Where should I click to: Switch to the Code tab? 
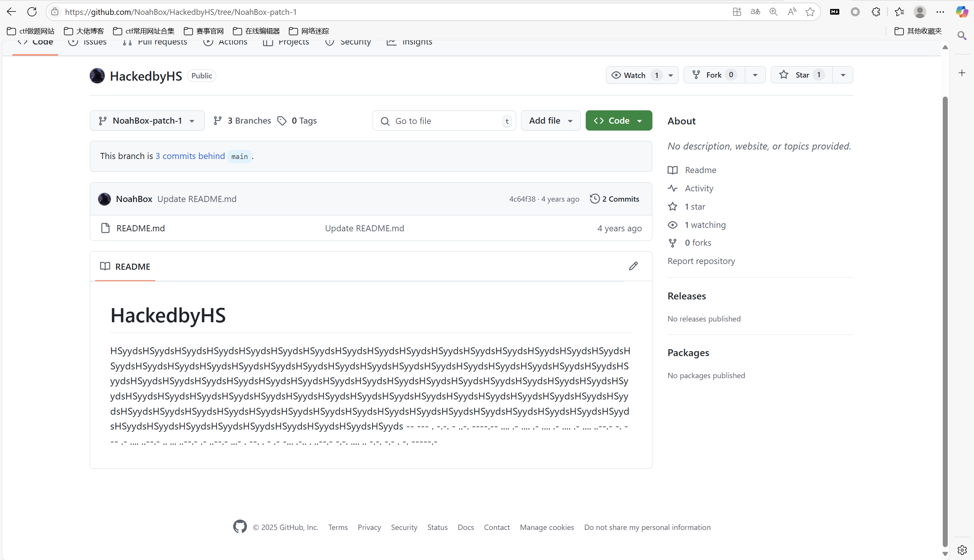pyautogui.click(x=35, y=42)
